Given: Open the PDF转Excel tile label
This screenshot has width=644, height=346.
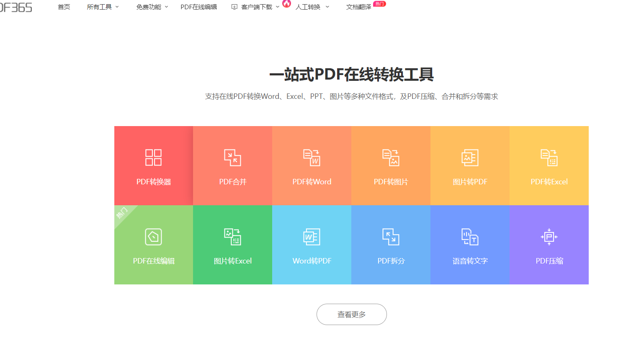Looking at the screenshot, I should click(549, 182).
